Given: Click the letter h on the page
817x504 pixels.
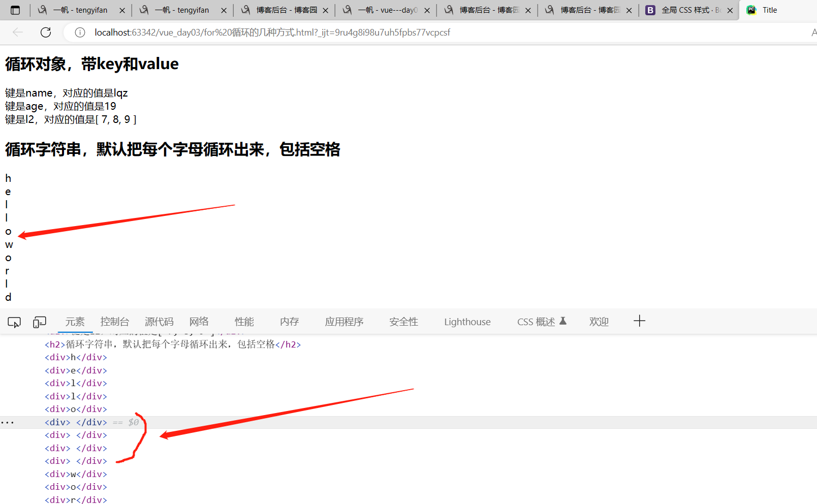Looking at the screenshot, I should [8, 178].
